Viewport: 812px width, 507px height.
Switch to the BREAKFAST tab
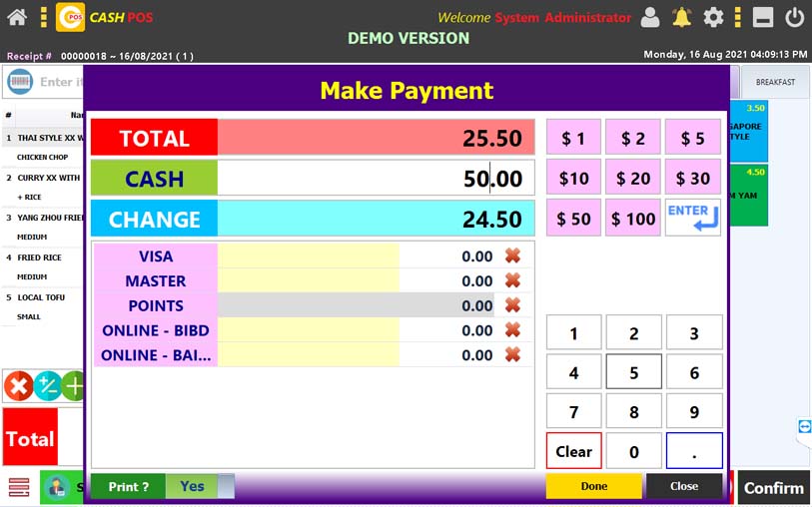(775, 82)
